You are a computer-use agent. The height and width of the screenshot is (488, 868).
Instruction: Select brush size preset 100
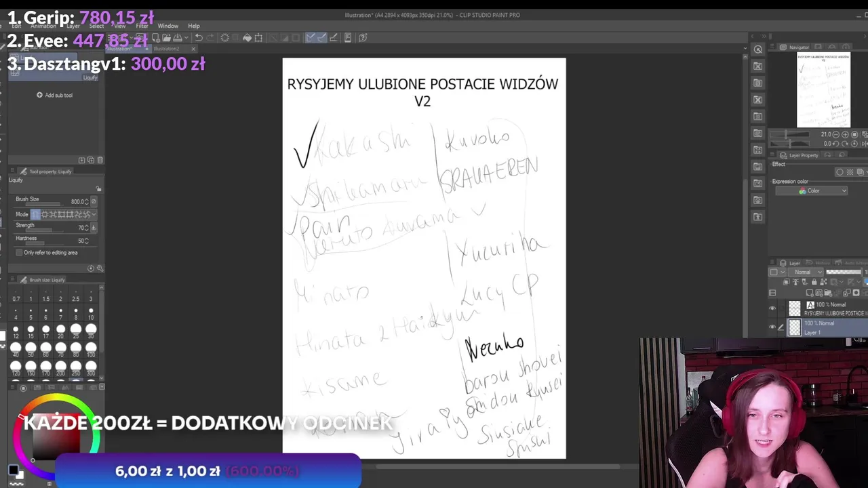pyautogui.click(x=91, y=348)
